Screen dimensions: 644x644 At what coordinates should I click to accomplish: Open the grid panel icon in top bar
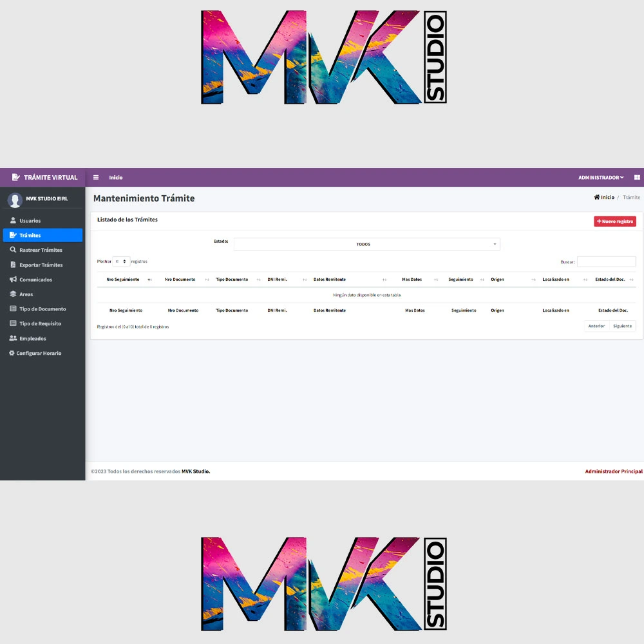click(x=637, y=178)
